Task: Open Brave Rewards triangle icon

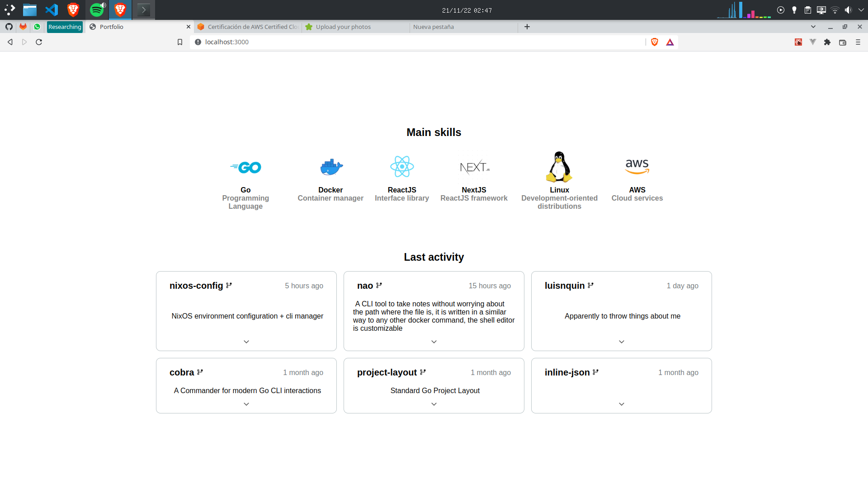Action: (x=670, y=42)
